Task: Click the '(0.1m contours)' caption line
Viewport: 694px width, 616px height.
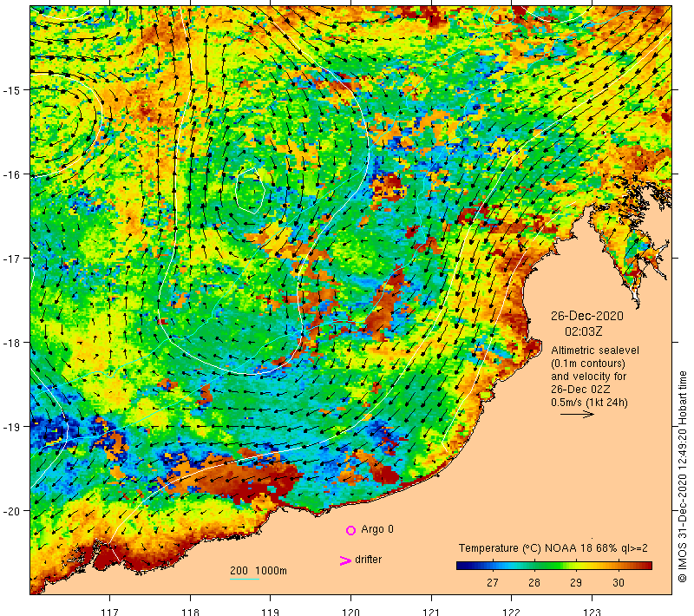Action: pos(588,364)
